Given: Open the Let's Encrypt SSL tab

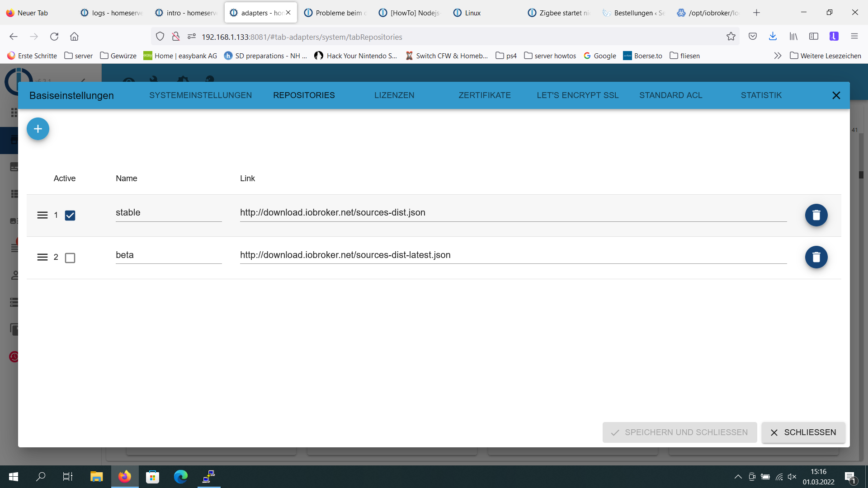Looking at the screenshot, I should pyautogui.click(x=577, y=95).
